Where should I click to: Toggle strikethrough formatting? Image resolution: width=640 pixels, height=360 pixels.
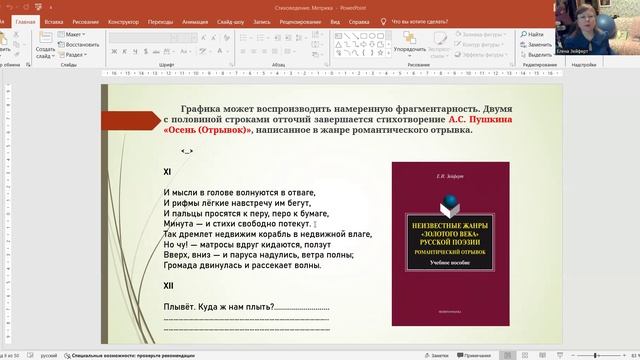tap(156, 51)
